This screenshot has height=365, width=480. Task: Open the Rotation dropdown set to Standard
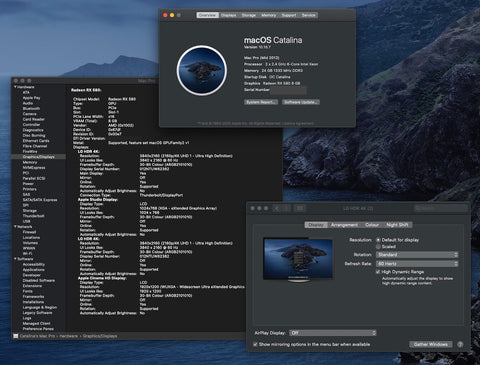click(417, 255)
